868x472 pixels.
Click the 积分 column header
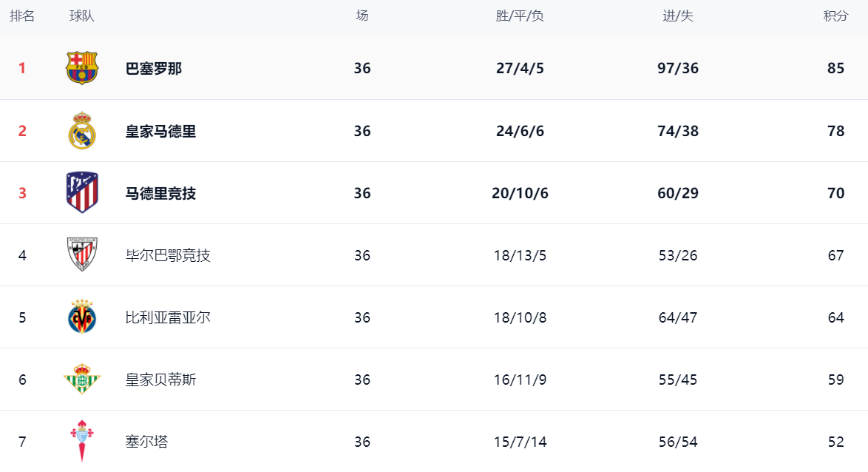835,16
